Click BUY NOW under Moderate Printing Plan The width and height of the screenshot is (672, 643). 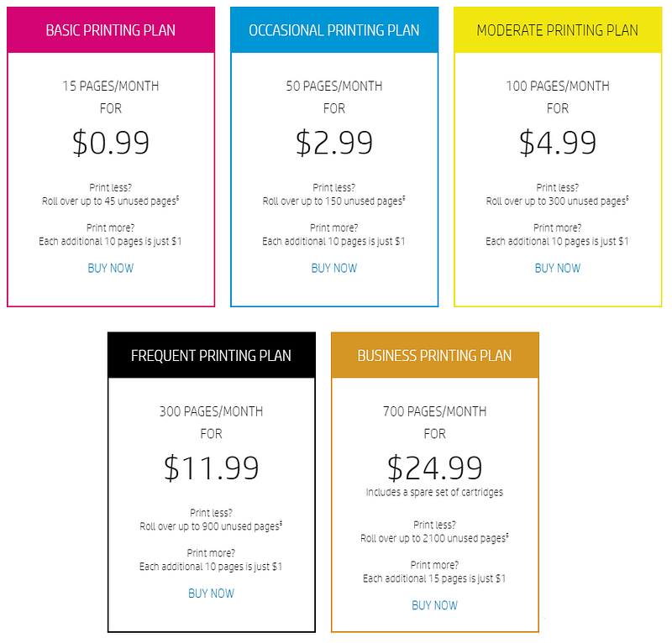click(x=558, y=268)
